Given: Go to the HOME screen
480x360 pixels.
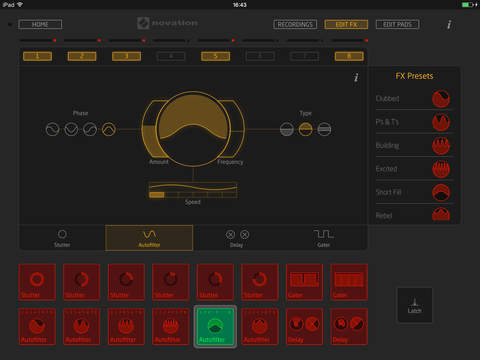Looking at the screenshot, I should click(40, 24).
